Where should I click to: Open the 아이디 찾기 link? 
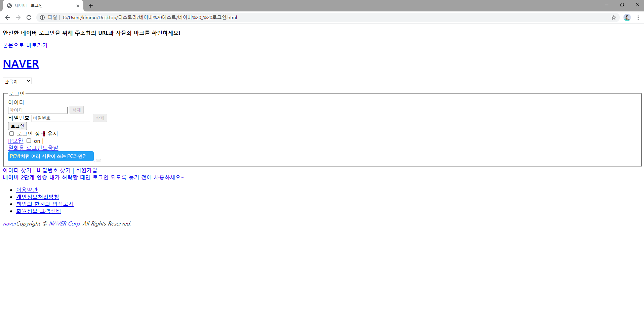(x=17, y=170)
